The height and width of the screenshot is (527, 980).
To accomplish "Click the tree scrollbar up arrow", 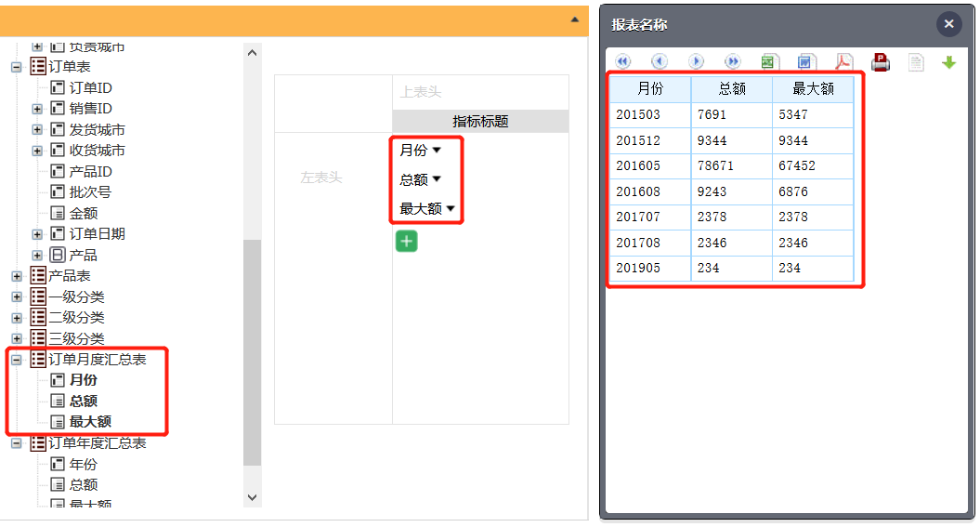I will point(252,52).
